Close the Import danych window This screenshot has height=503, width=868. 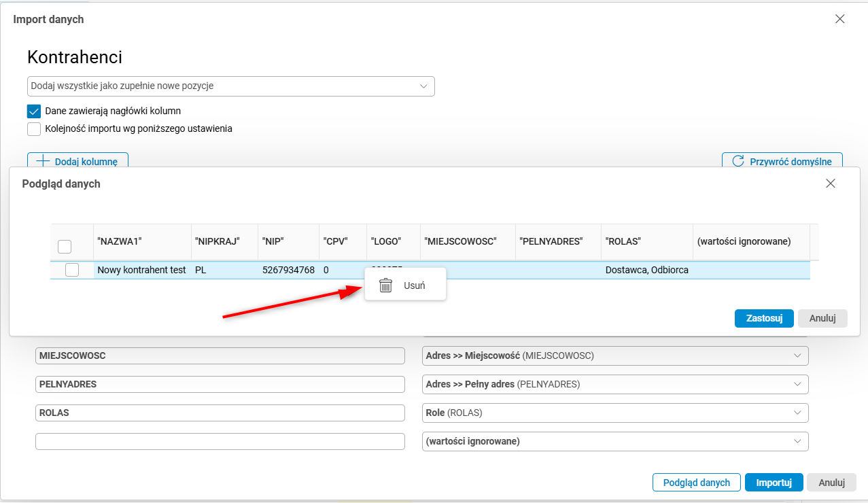840,19
